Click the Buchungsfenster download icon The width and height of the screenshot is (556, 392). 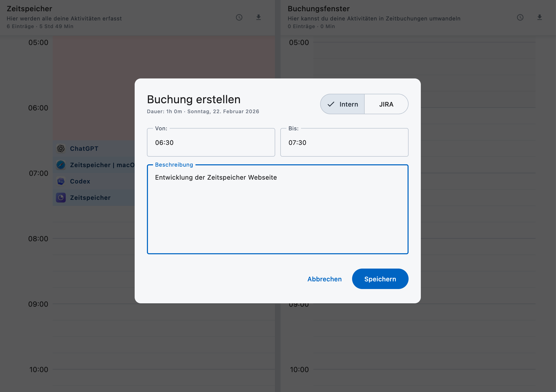tap(539, 17)
